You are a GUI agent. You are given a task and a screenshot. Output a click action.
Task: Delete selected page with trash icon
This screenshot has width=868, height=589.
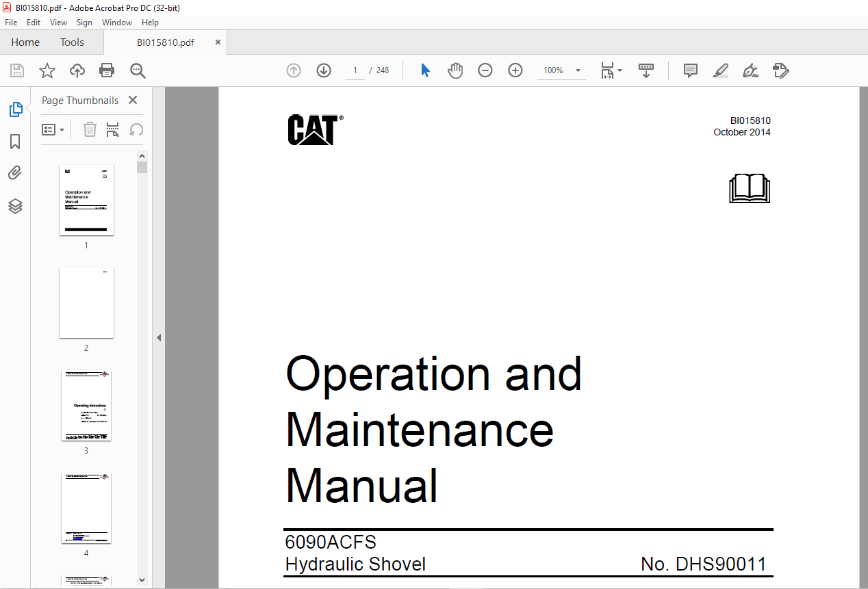point(90,129)
